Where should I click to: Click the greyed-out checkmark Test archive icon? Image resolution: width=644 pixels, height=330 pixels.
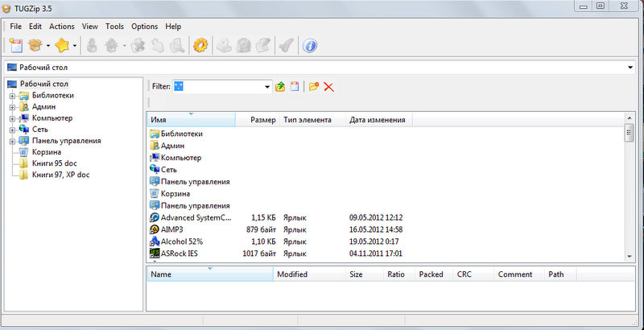[x=286, y=46]
